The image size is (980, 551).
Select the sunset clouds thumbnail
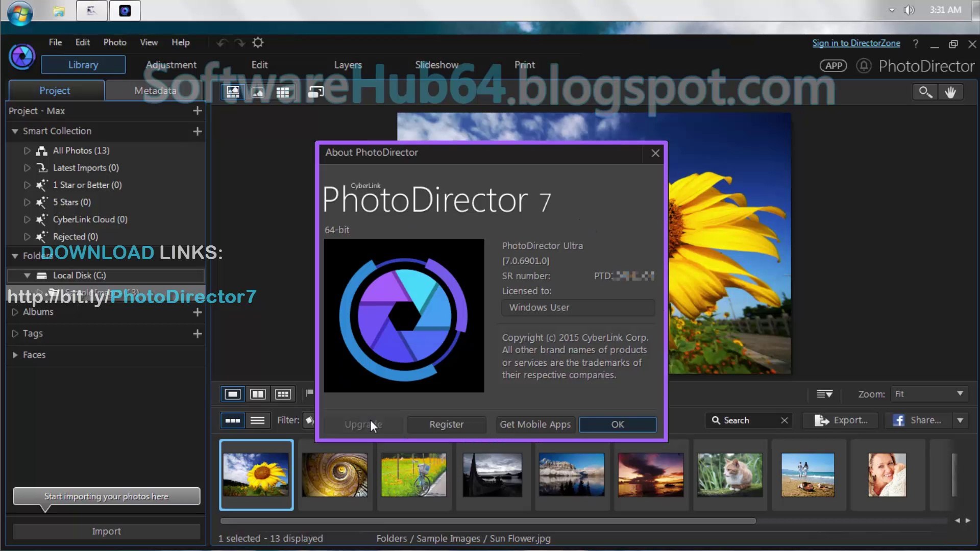651,475
